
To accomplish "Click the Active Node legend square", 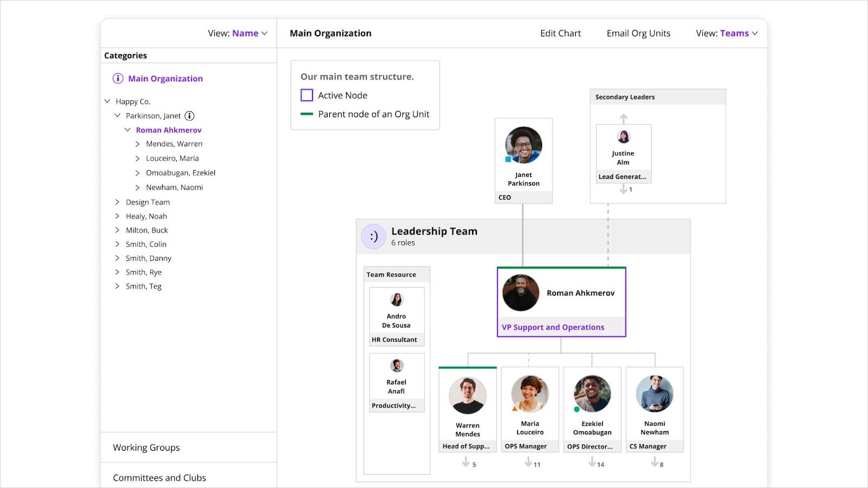I will coord(307,95).
